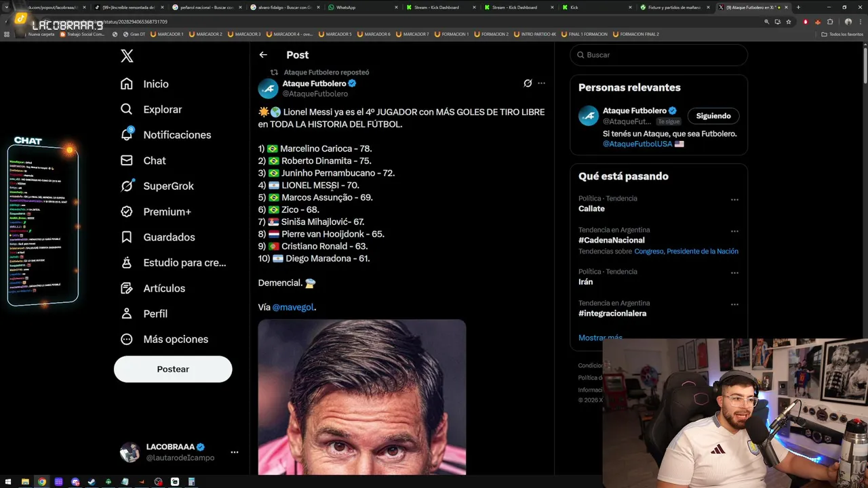The image size is (868, 488).
Task: Open Premium+ in the sidebar
Action: pos(155,211)
